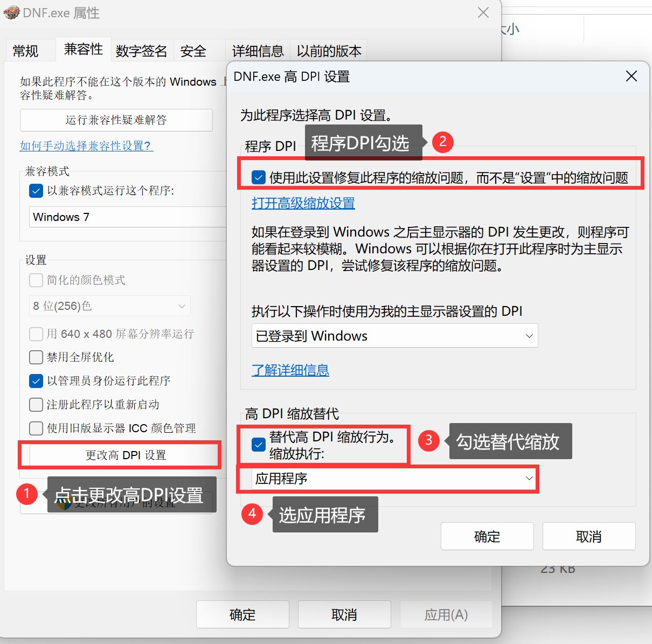Click the 高 DPI 缩放替代 group label
Image resolution: width=652 pixels, height=644 pixels.
pyautogui.click(x=292, y=414)
